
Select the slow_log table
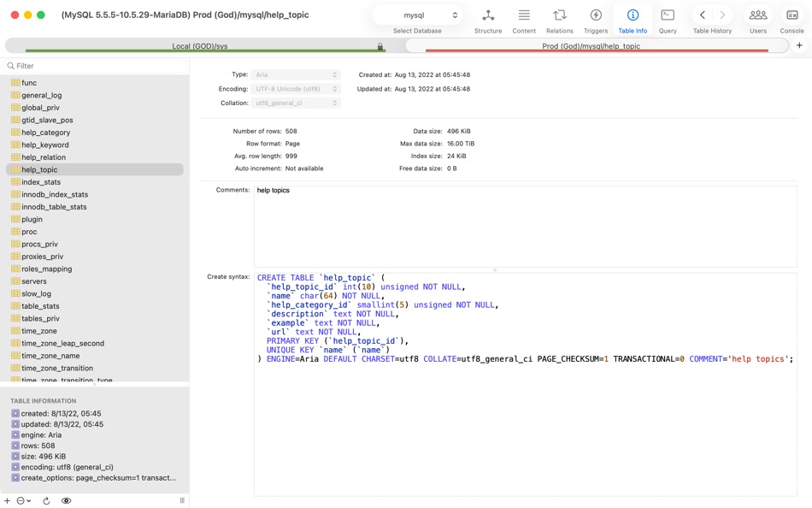click(x=94, y=294)
